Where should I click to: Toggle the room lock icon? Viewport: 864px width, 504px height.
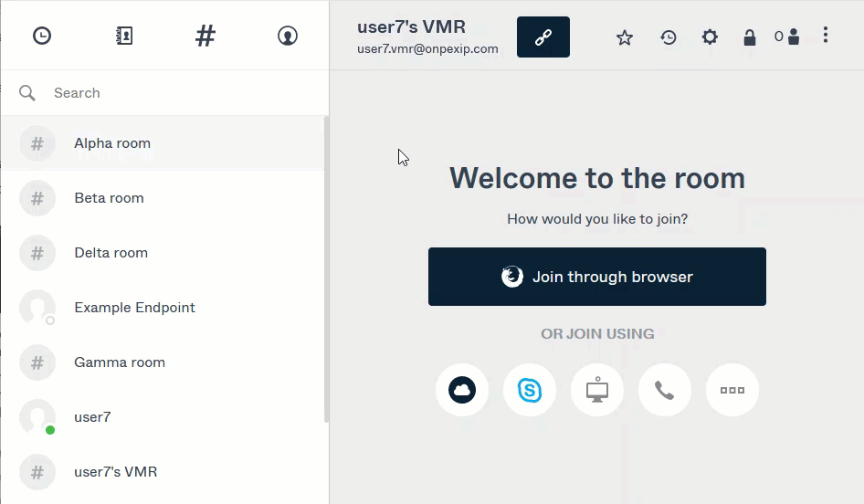pyautogui.click(x=750, y=37)
